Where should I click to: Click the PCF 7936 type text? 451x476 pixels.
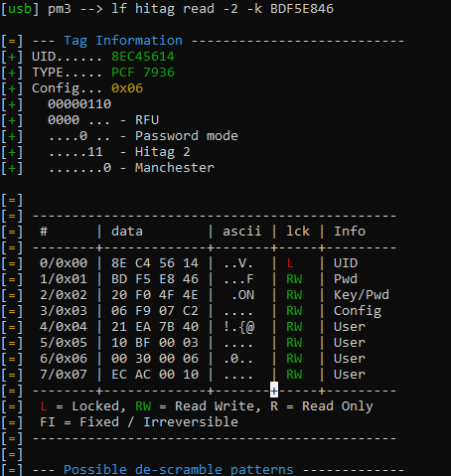click(143, 73)
